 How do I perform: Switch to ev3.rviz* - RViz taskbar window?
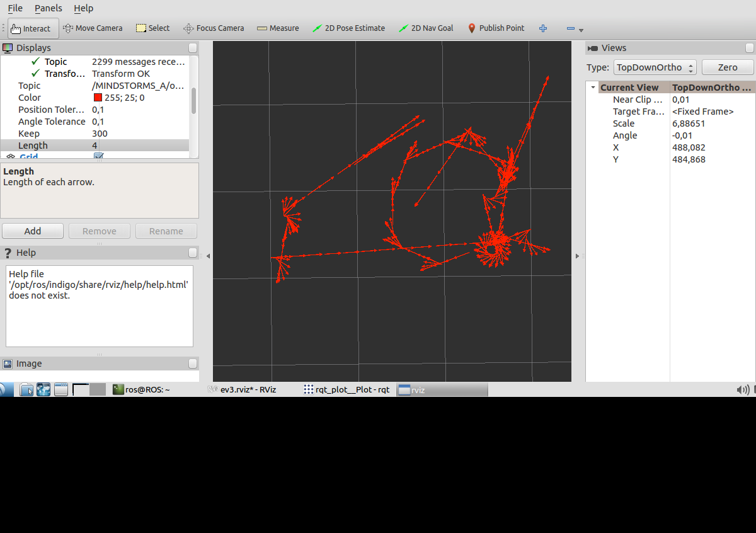pos(242,389)
